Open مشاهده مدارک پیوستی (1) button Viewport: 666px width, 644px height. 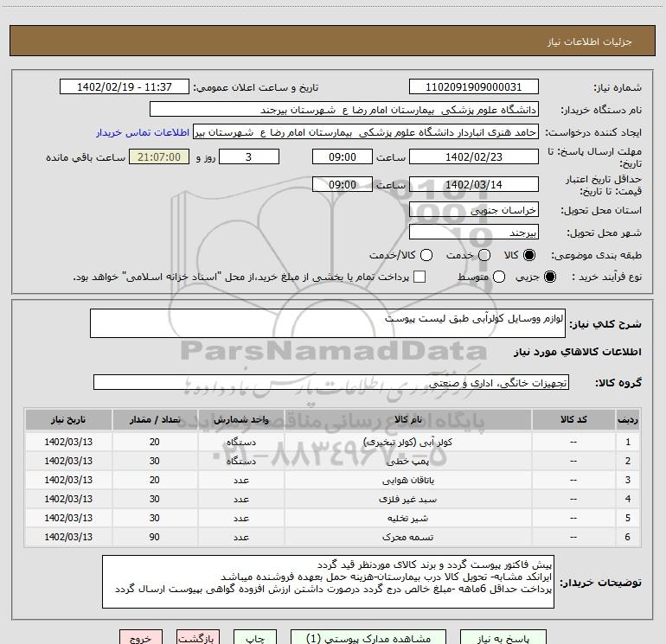click(368, 638)
